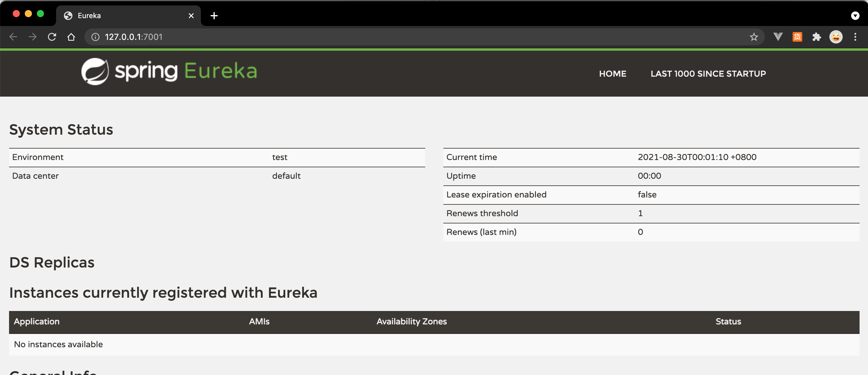Open the tab search dropdown arrow
868x375 pixels.
855,15
